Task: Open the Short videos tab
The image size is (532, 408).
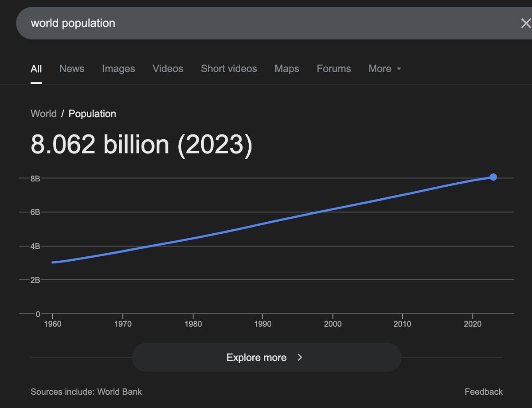Action: [x=229, y=69]
